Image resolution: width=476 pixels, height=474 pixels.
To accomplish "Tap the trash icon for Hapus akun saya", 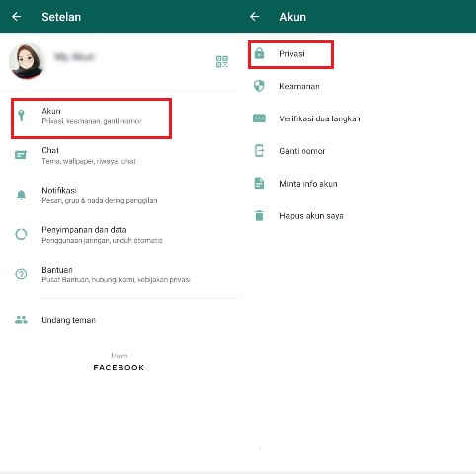I will (259, 215).
